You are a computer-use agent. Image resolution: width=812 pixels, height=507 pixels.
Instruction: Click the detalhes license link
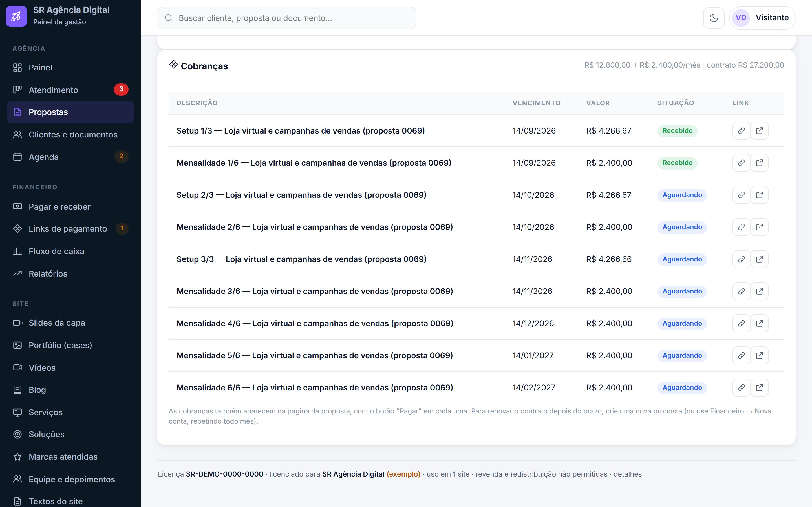pos(627,474)
